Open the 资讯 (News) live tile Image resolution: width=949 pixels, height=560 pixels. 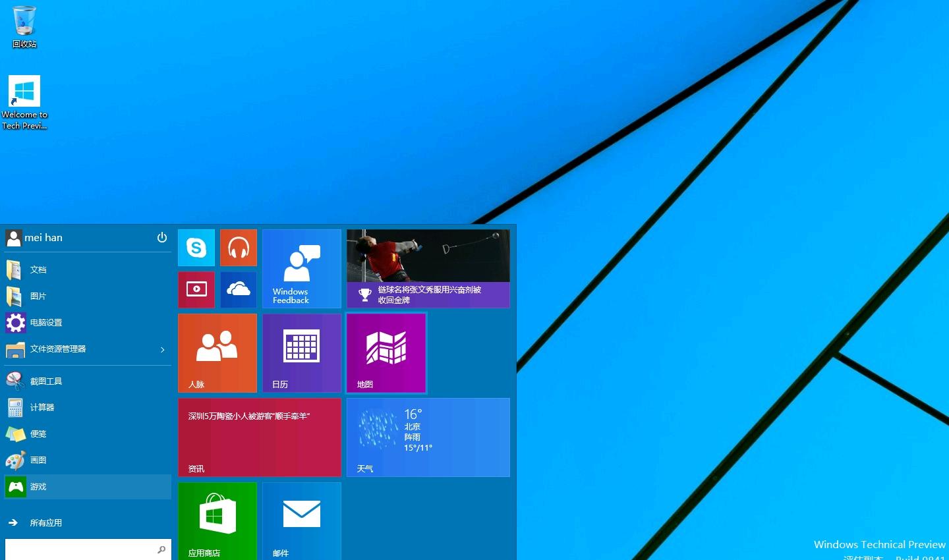pyautogui.click(x=260, y=437)
